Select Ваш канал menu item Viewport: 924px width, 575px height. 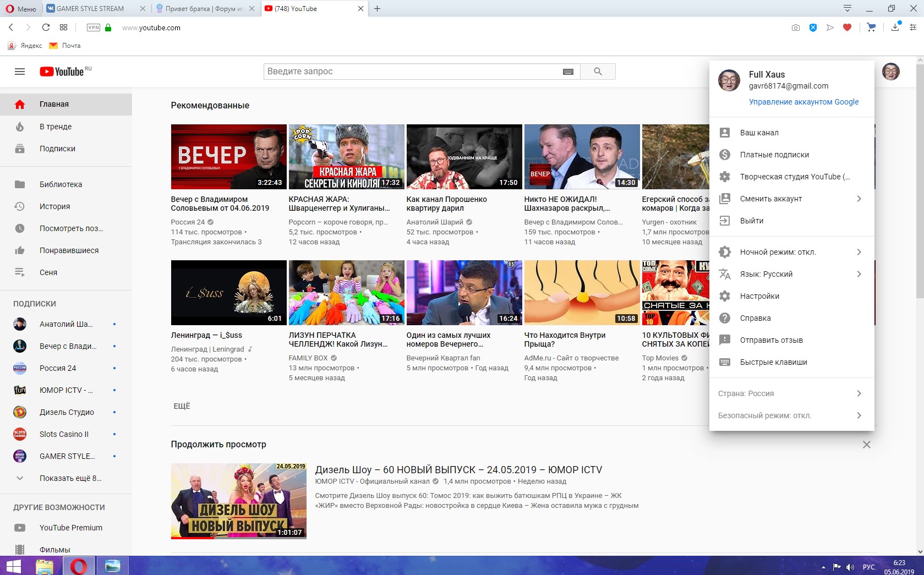[x=792, y=133]
